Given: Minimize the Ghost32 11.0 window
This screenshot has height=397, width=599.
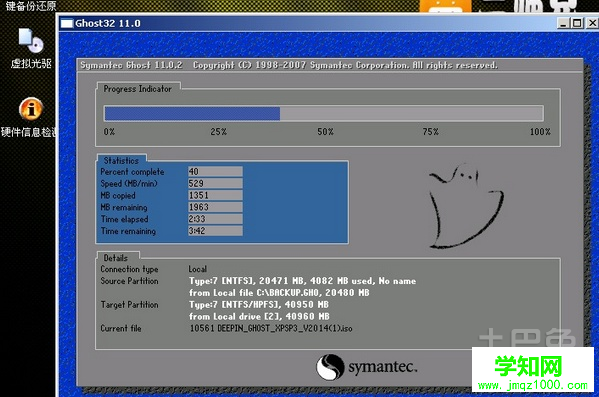Looking at the screenshot, I should [x=563, y=23].
